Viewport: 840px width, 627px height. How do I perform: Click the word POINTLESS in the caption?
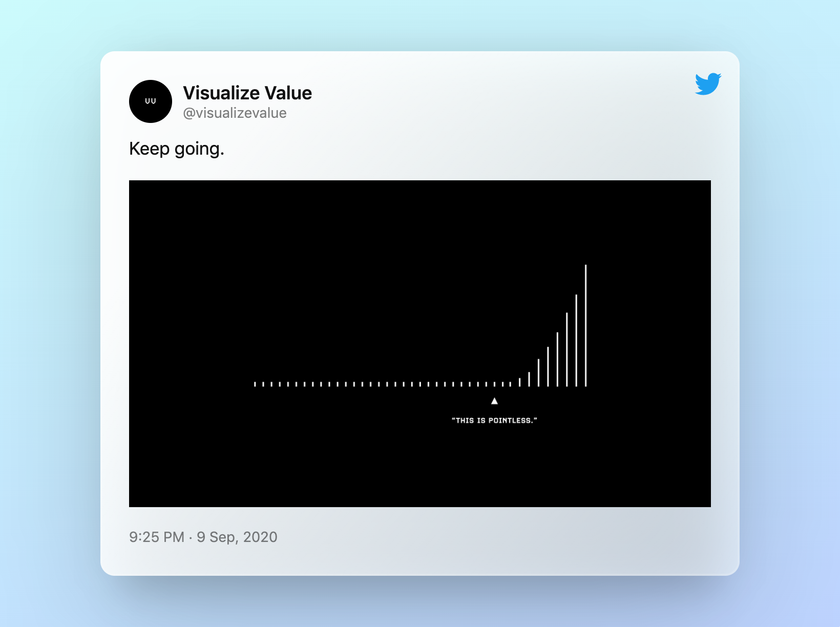coord(510,421)
